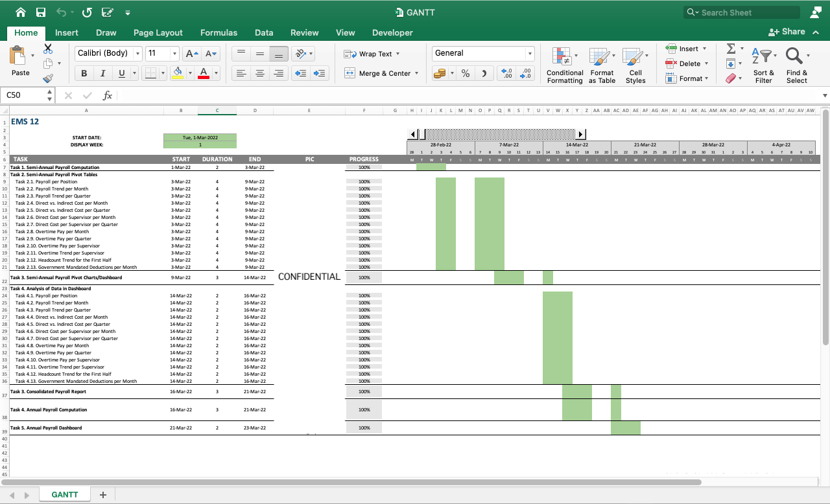Select the Format Painter brush
Screen dimensions: 830x504
(48, 78)
